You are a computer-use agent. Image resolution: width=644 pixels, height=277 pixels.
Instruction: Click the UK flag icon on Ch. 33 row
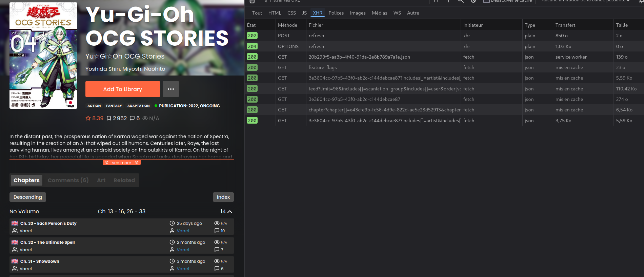pos(15,223)
